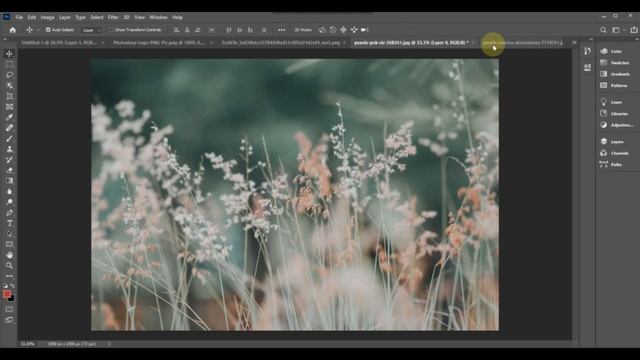Select the Crop tool
The width and height of the screenshot is (640, 360).
pyautogui.click(x=9, y=96)
